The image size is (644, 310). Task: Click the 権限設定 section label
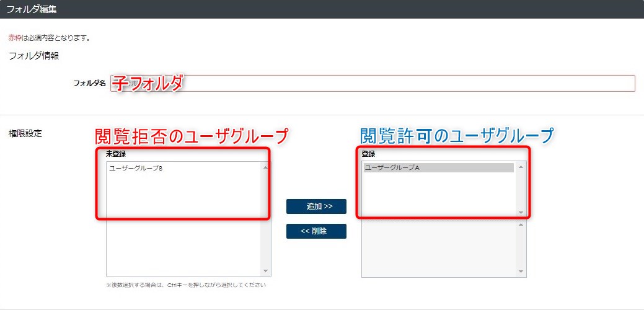point(25,133)
